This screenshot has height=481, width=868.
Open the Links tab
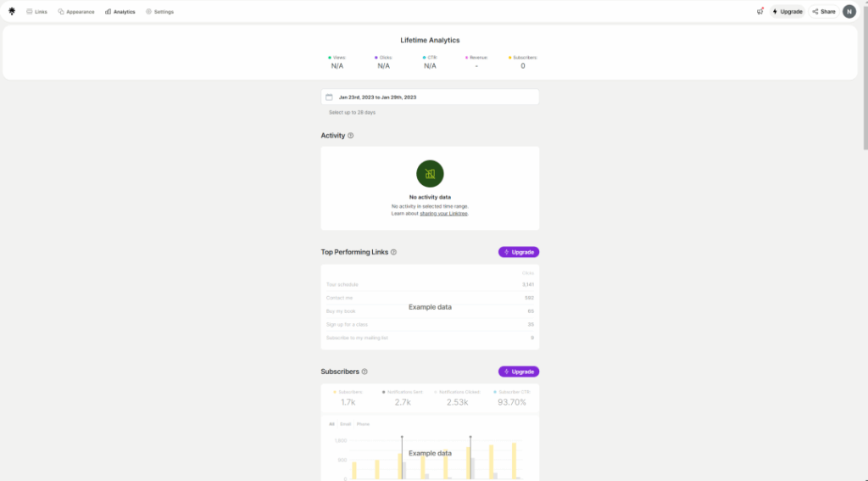pos(37,12)
